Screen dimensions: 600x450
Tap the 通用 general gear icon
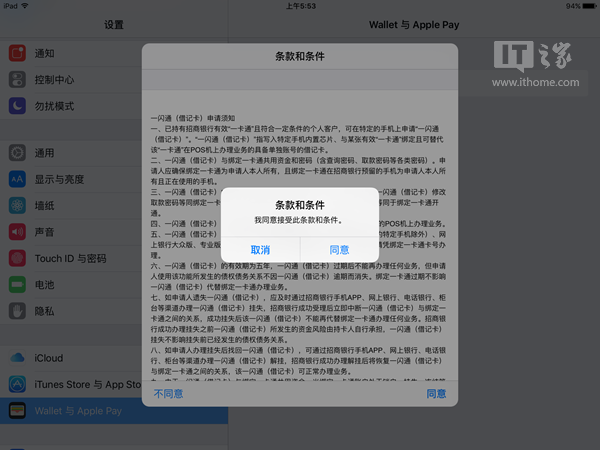click(17, 153)
